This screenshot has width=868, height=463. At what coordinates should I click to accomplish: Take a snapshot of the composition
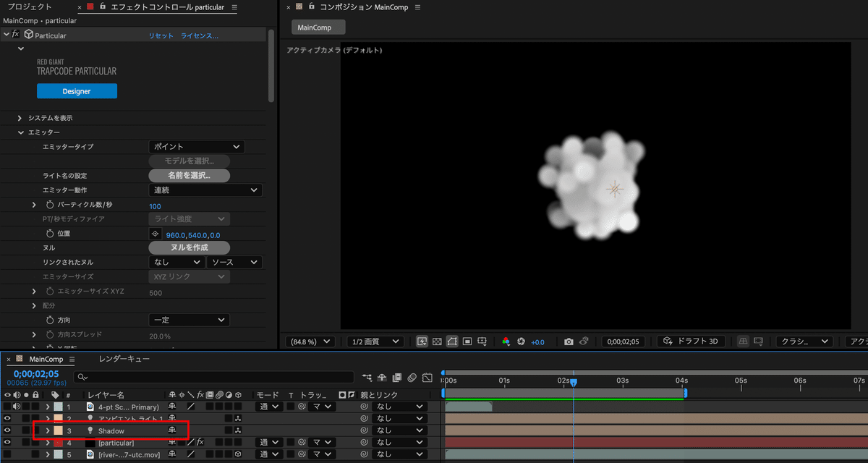[x=569, y=341]
